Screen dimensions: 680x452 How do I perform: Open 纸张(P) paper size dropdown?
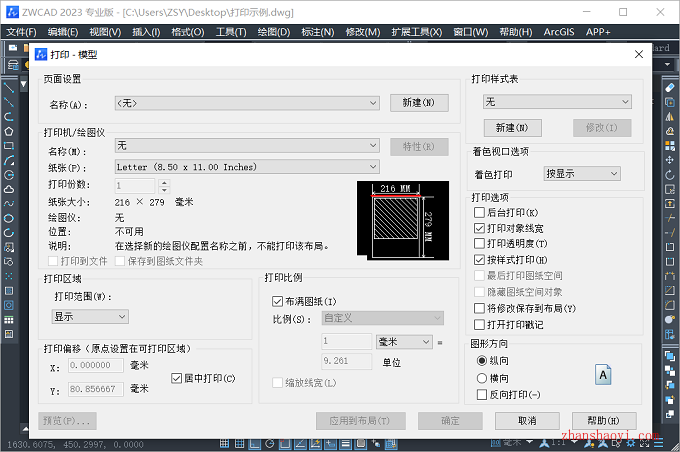pyautogui.click(x=247, y=167)
